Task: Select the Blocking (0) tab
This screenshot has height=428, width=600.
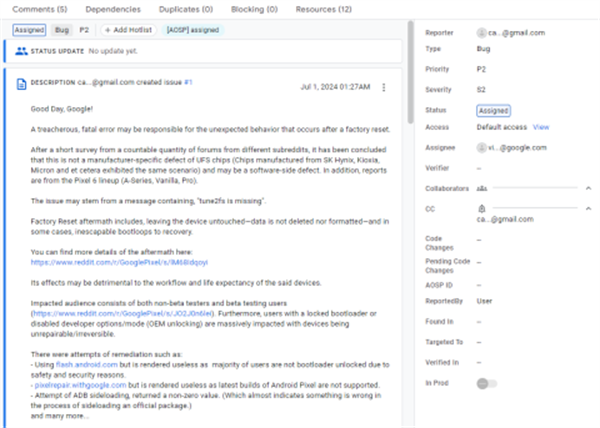Action: click(254, 9)
